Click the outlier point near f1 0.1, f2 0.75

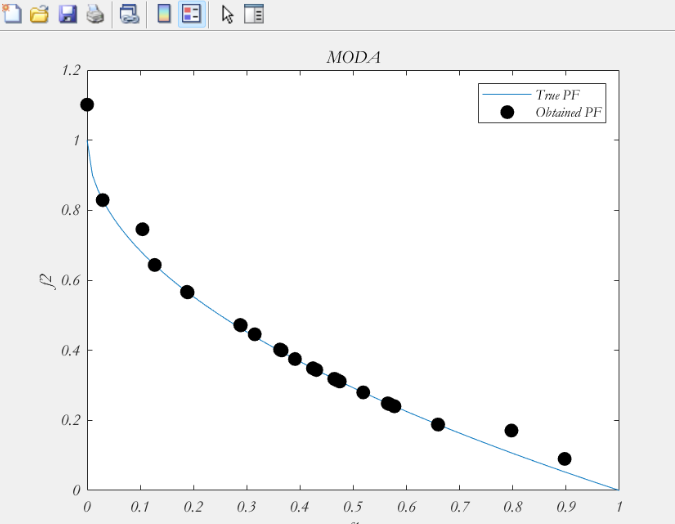[142, 229]
